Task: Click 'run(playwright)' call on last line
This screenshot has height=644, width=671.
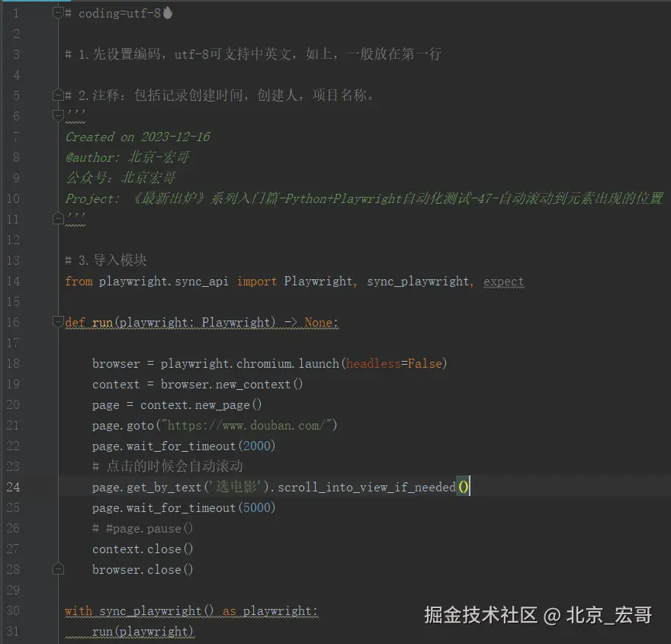Action: (x=143, y=631)
